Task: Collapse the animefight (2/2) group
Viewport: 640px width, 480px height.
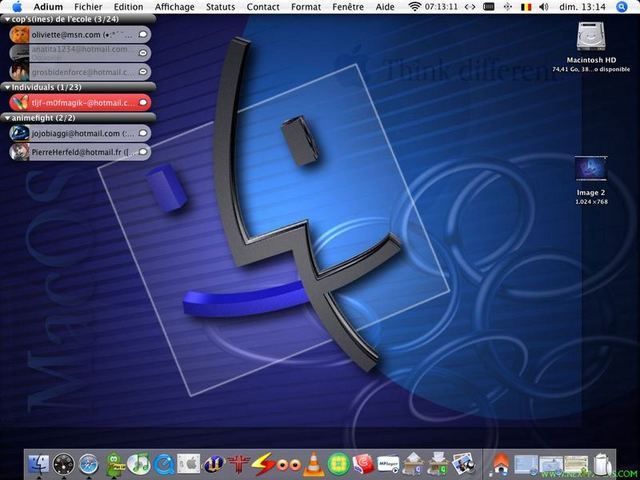Action: tap(7, 118)
